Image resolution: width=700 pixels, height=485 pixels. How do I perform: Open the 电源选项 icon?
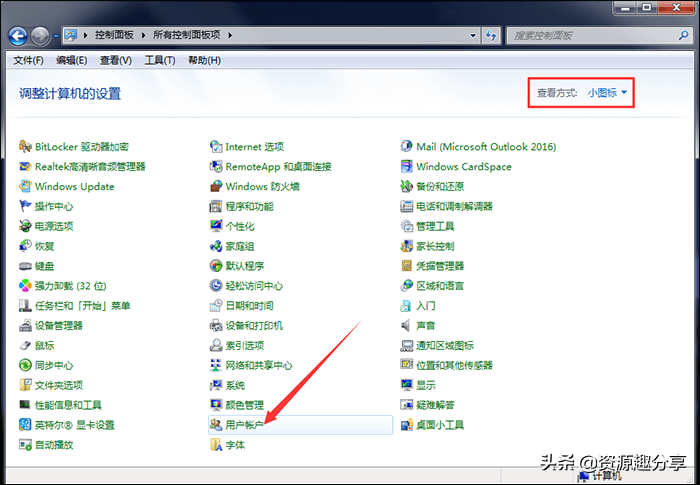tap(25, 226)
